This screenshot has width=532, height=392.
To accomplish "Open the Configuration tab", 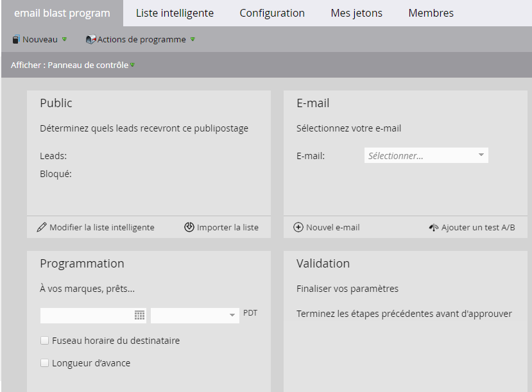I will pyautogui.click(x=272, y=13).
